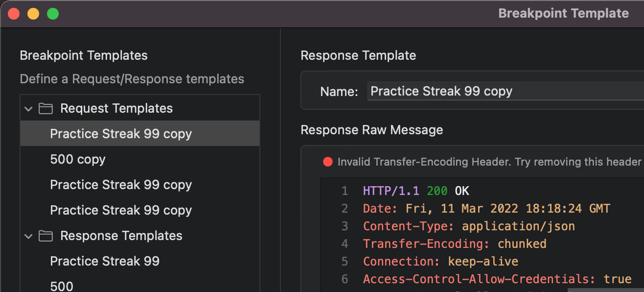
Task: Pick Practice Streak 99 copy just above Response Templates
Action: pos(121,210)
